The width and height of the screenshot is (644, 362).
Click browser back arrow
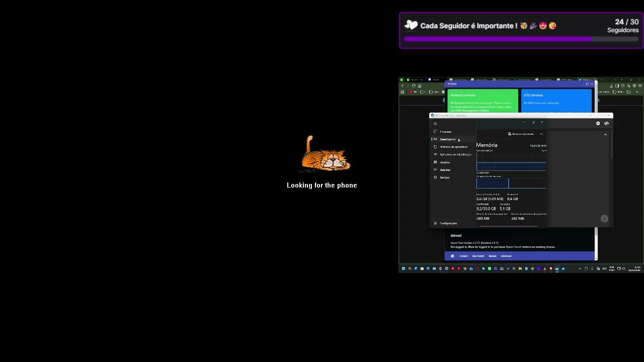tap(402, 86)
